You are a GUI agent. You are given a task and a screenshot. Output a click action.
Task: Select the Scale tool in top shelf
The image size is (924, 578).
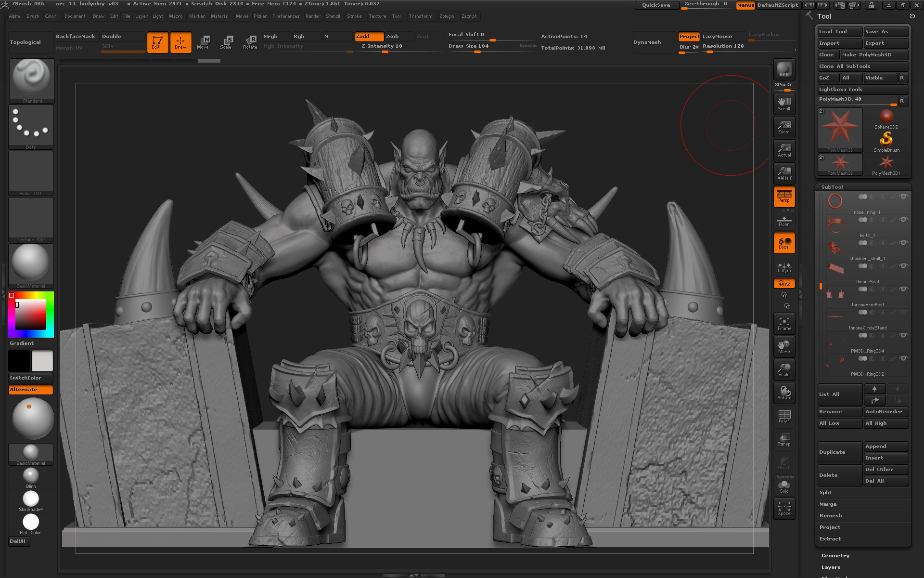(x=226, y=42)
